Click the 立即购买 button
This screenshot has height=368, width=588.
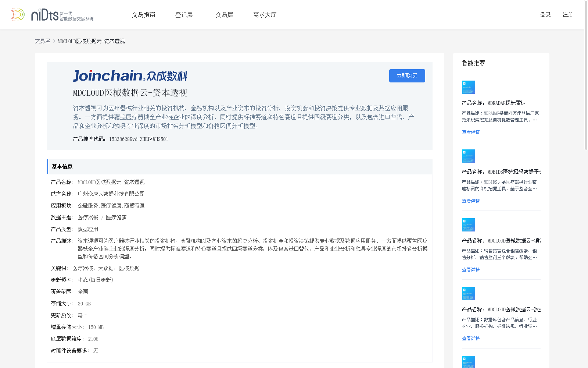click(x=407, y=76)
